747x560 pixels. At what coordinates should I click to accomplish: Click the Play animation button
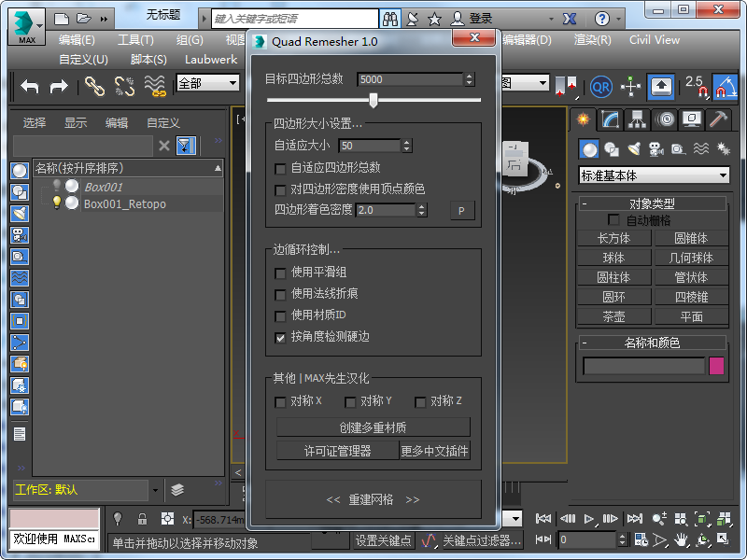[589, 518]
